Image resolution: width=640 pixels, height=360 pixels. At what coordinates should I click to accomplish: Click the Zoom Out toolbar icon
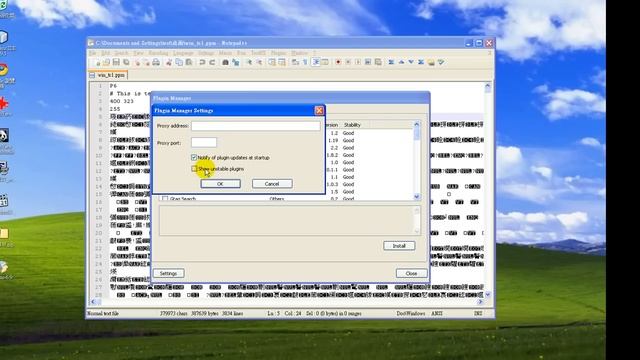point(259,62)
